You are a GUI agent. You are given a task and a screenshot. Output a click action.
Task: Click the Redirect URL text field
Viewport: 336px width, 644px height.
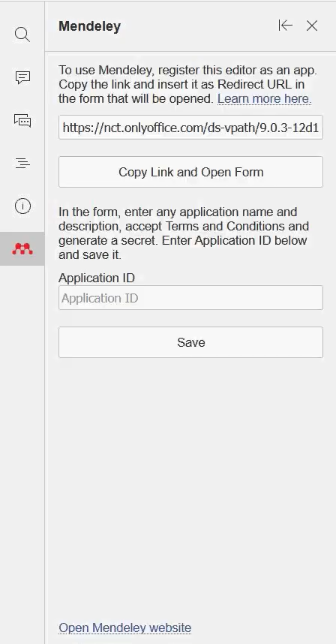[x=190, y=128]
